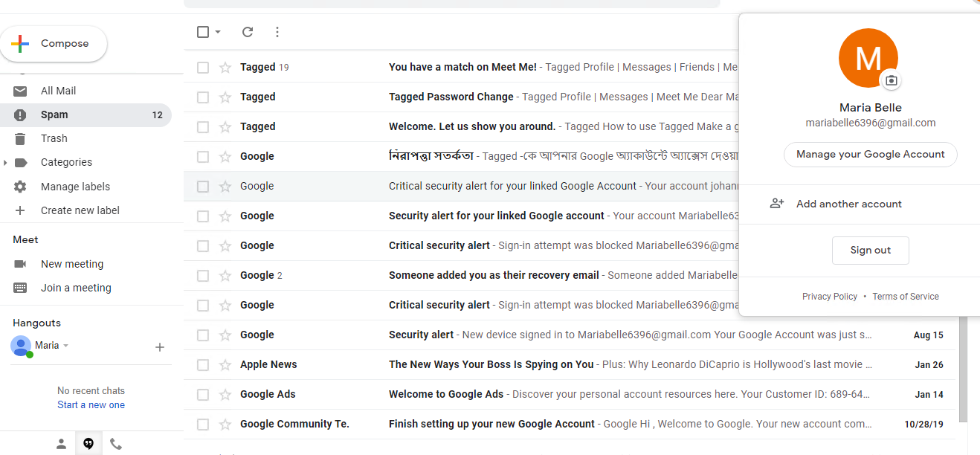The image size is (980, 455).
Task: Open the Hangouts conversations icon
Action: pos(88,444)
